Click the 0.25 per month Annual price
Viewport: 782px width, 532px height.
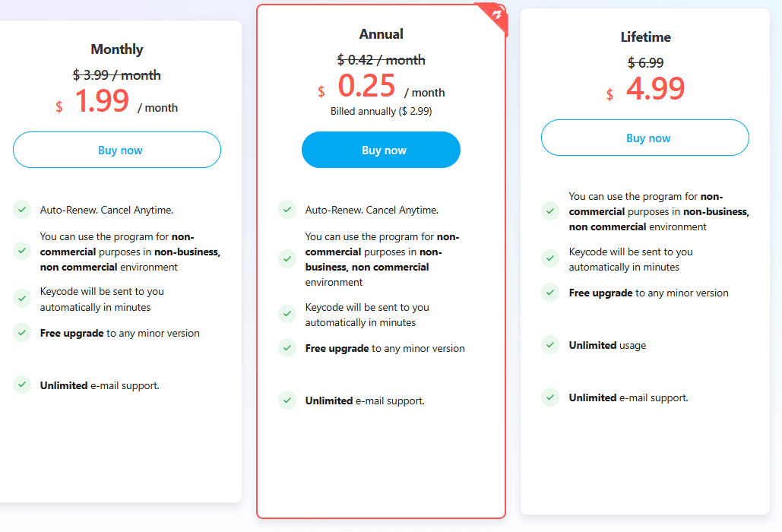pyautogui.click(x=367, y=87)
